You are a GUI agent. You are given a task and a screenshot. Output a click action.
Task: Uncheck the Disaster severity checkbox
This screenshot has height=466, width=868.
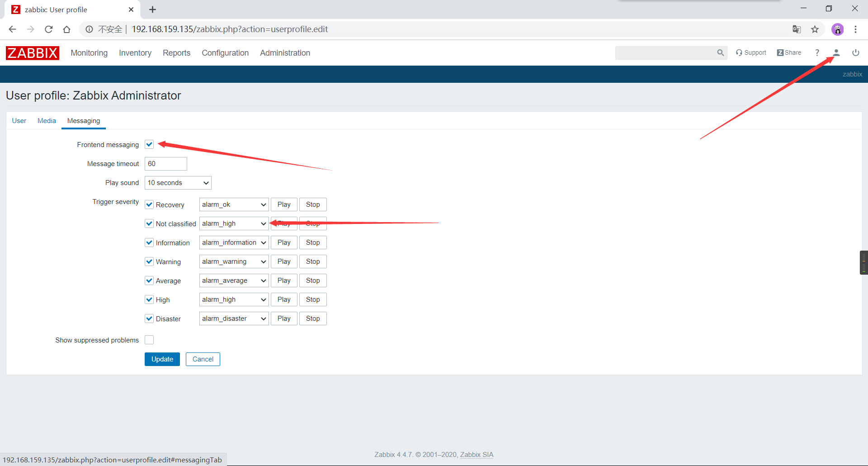tap(149, 319)
